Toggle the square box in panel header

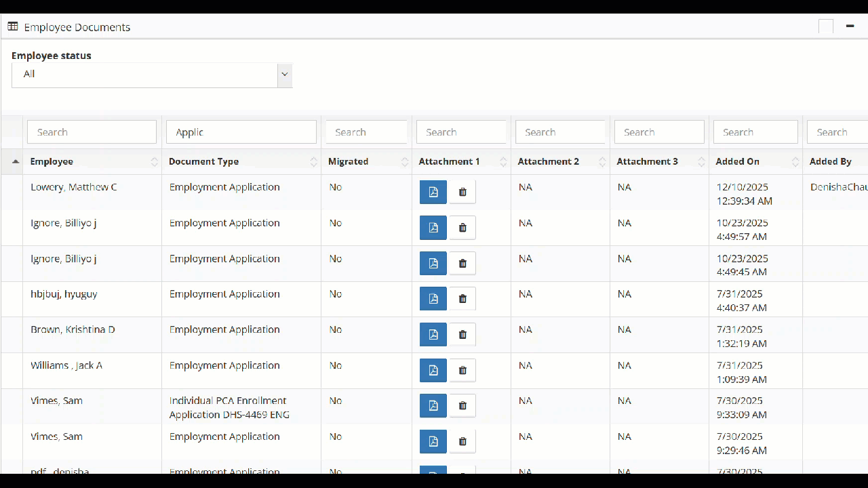(x=825, y=26)
